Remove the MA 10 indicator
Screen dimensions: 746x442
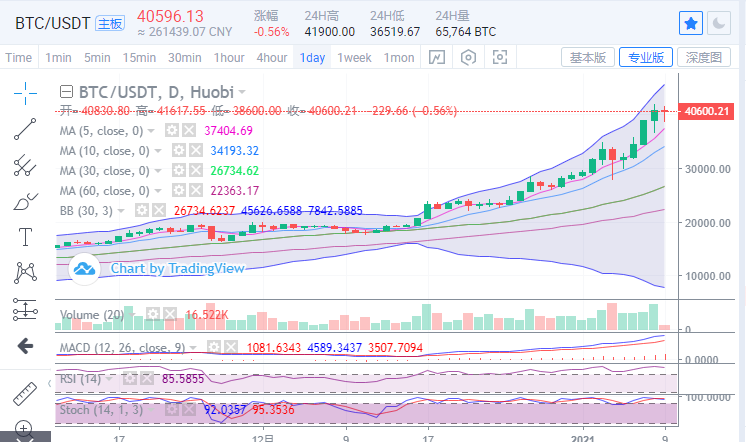(x=196, y=151)
